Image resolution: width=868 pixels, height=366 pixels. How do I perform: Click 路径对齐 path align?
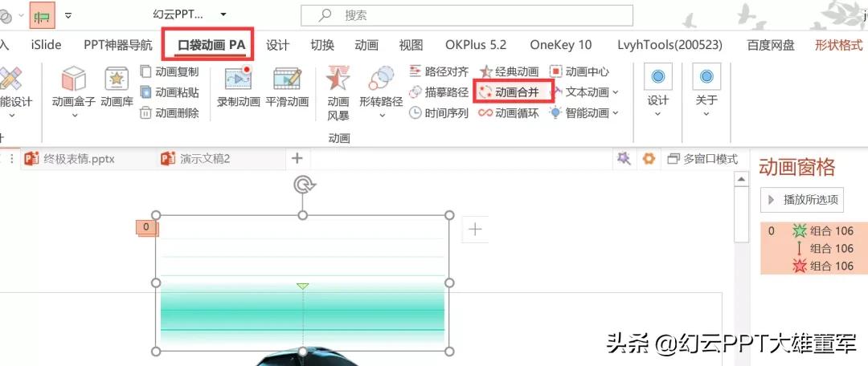[439, 71]
